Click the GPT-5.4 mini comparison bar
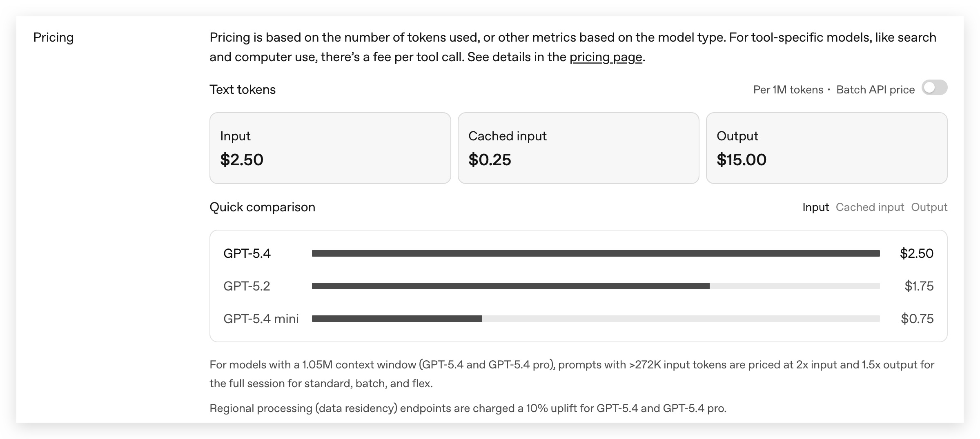The height and width of the screenshot is (439, 980). point(397,319)
